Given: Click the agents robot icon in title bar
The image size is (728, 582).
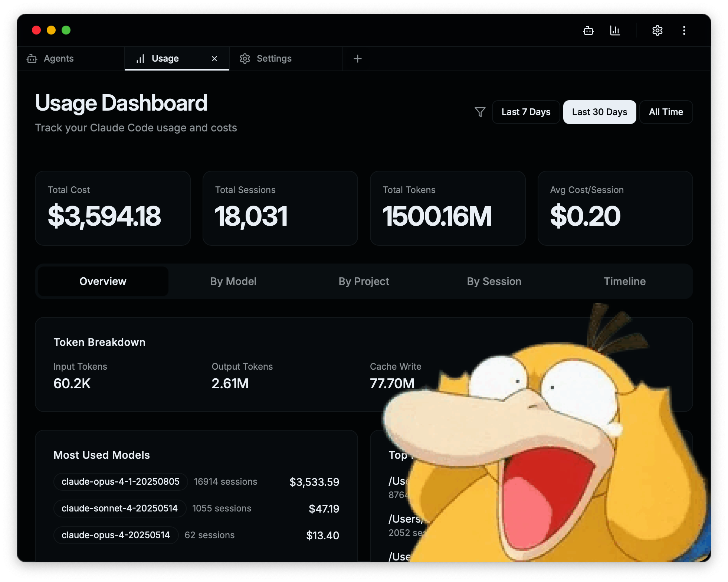Looking at the screenshot, I should [588, 30].
